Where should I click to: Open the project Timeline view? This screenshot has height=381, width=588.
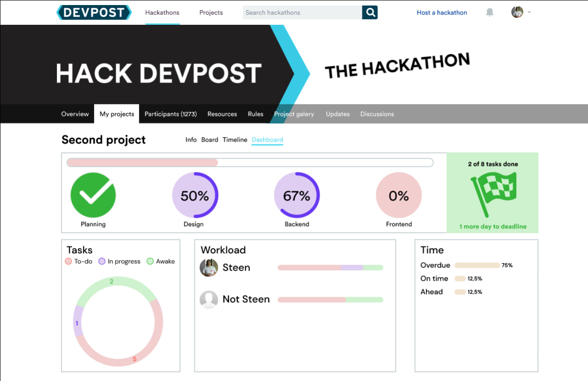(x=235, y=140)
